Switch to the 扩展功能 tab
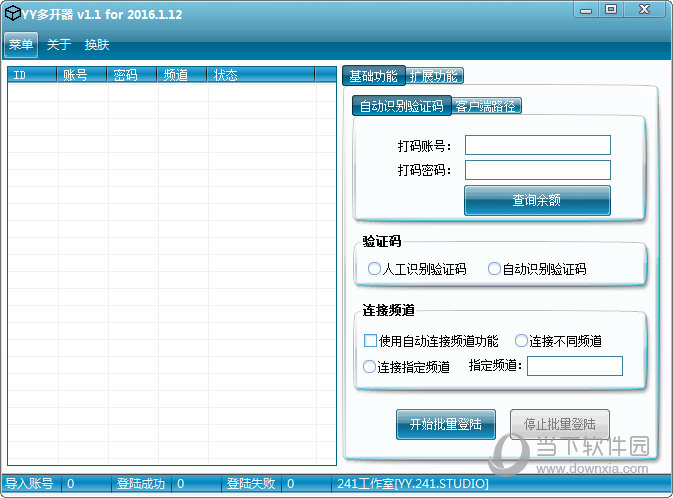 click(x=434, y=76)
